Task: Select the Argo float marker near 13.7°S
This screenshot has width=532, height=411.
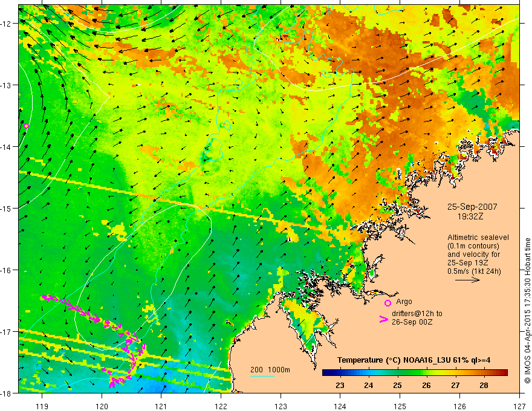Action: pos(27,126)
